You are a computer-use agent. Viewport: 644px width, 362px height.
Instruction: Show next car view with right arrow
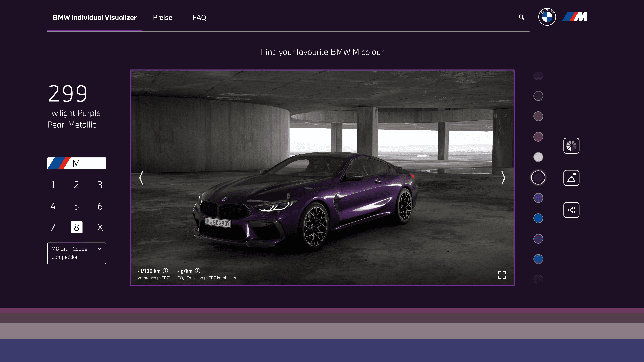pos(503,178)
